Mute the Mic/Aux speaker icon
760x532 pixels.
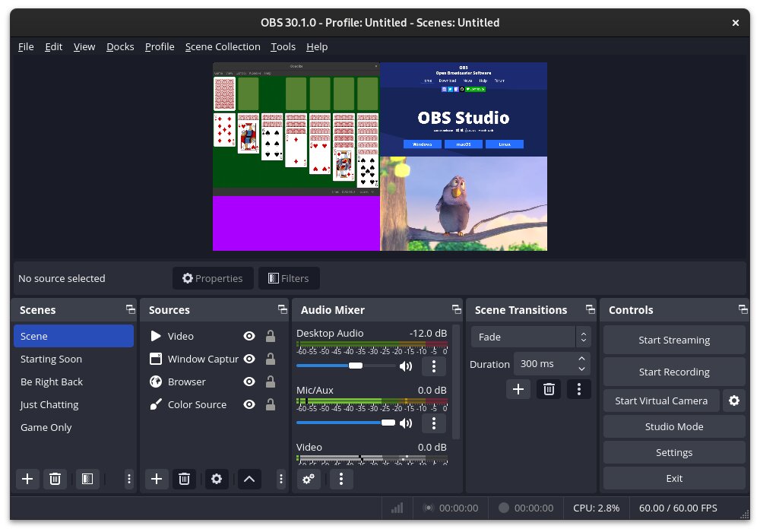(406, 423)
